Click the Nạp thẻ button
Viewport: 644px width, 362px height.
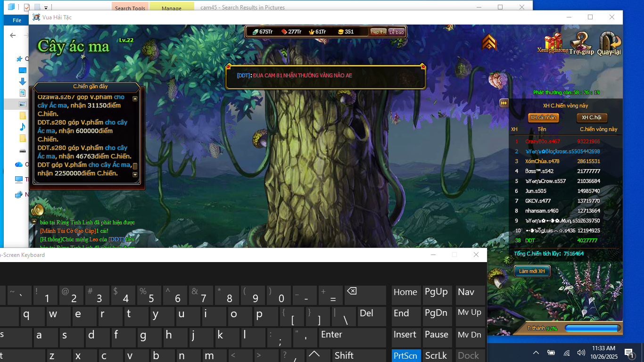click(378, 32)
